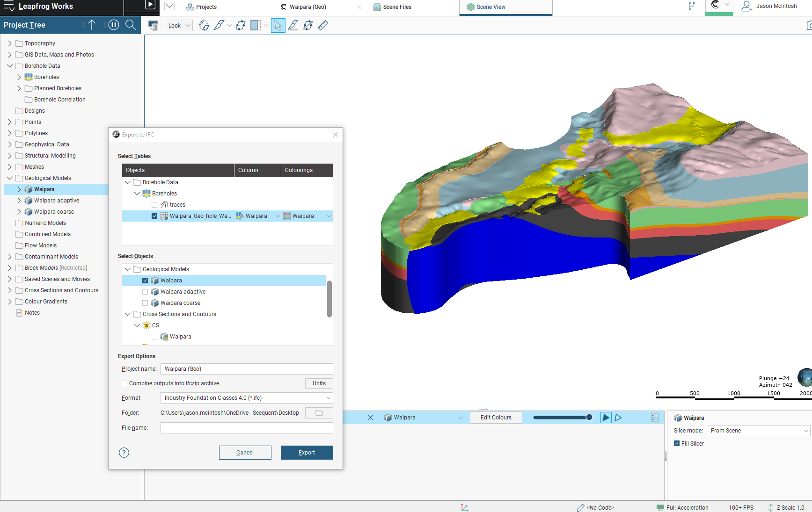Check the Waipara adaptive model checkbox

pyautogui.click(x=145, y=292)
